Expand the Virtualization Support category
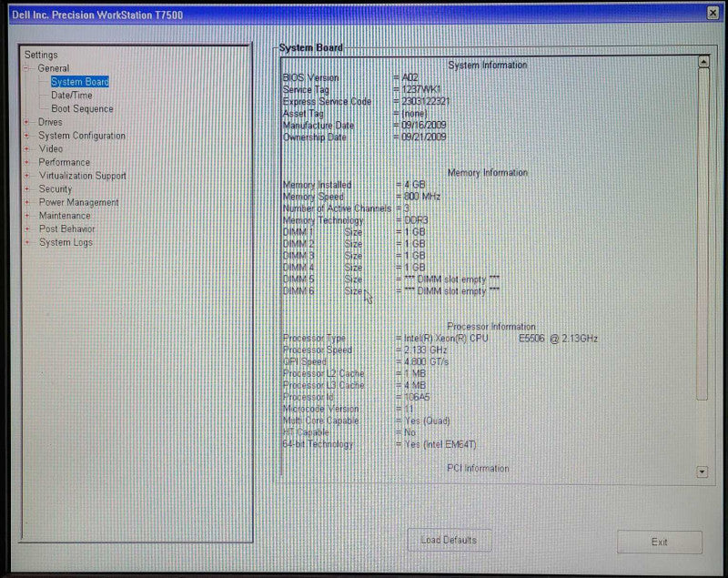The image size is (728, 578). [x=27, y=176]
